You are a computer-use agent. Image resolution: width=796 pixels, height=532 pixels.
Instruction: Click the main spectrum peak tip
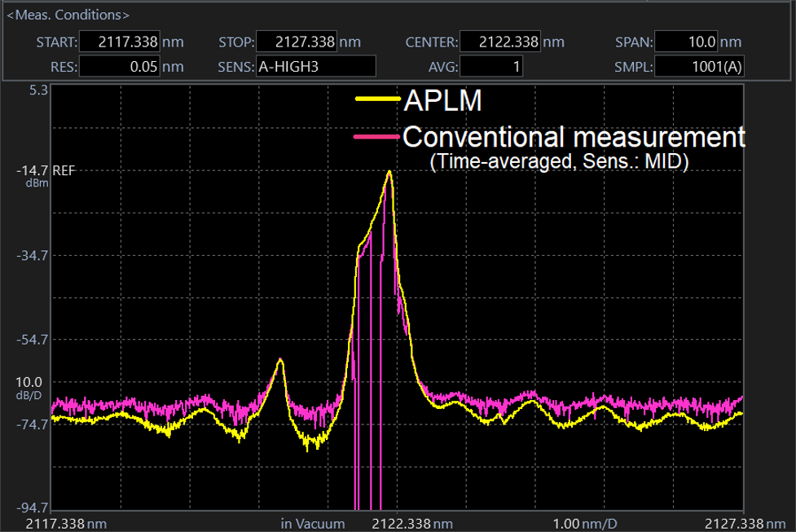[x=389, y=172]
